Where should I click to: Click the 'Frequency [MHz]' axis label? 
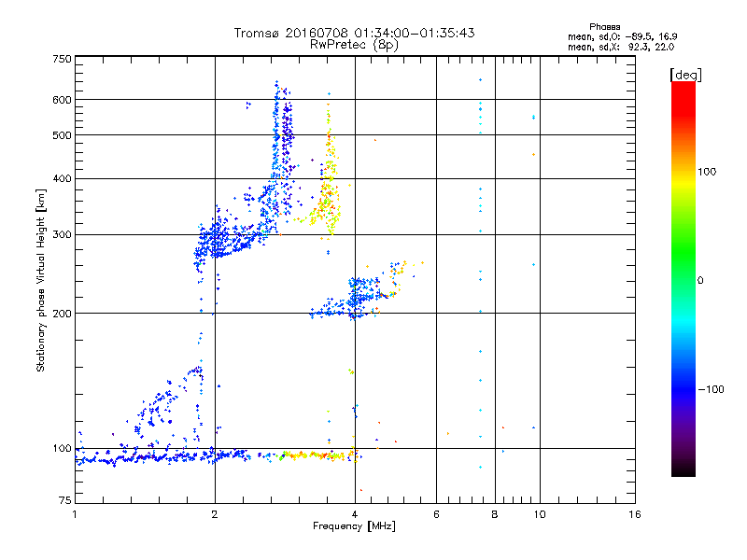(354, 526)
